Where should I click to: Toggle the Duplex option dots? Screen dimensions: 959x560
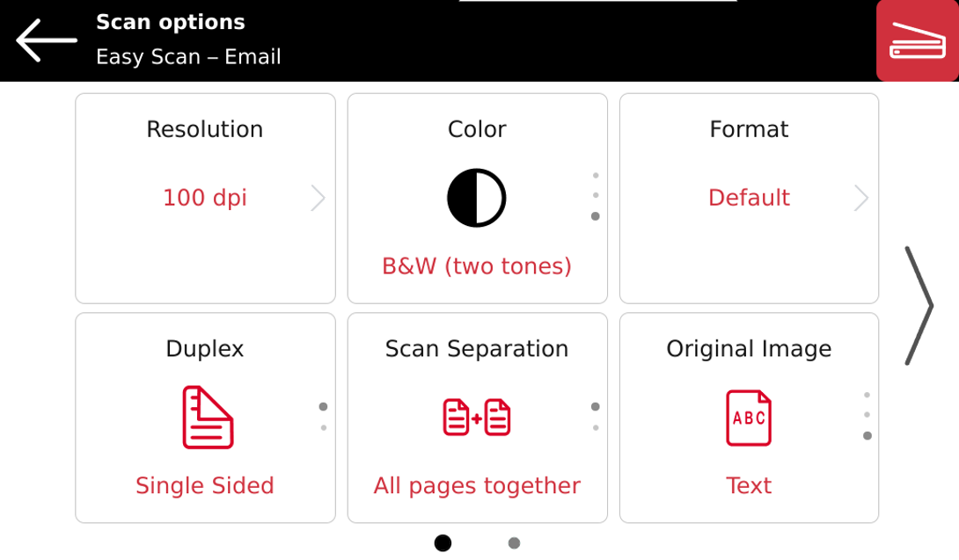(x=324, y=417)
